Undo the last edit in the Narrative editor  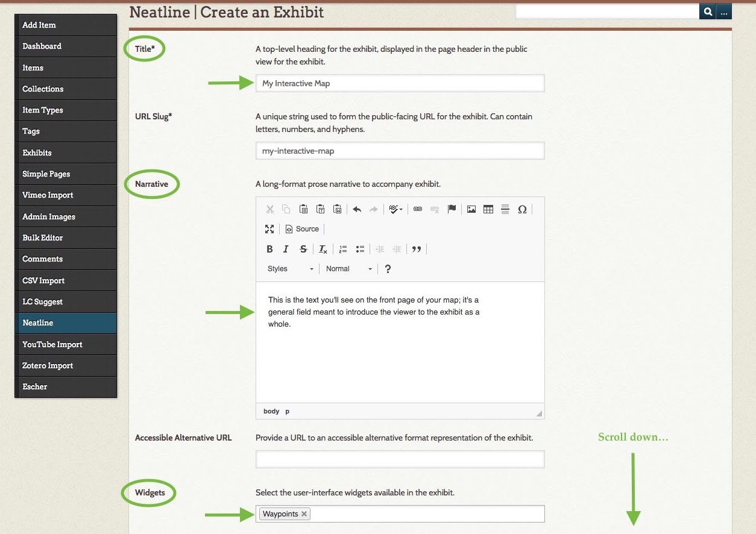coord(357,209)
